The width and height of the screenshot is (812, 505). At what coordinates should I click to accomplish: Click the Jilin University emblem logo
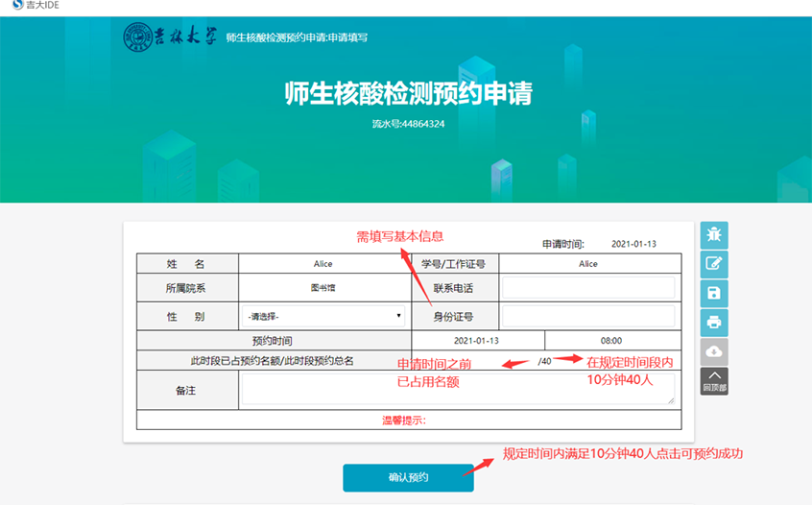click(x=138, y=37)
